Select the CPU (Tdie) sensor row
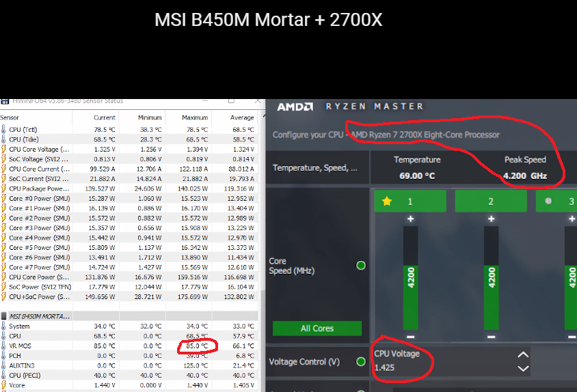The height and width of the screenshot is (392, 577). click(x=129, y=139)
